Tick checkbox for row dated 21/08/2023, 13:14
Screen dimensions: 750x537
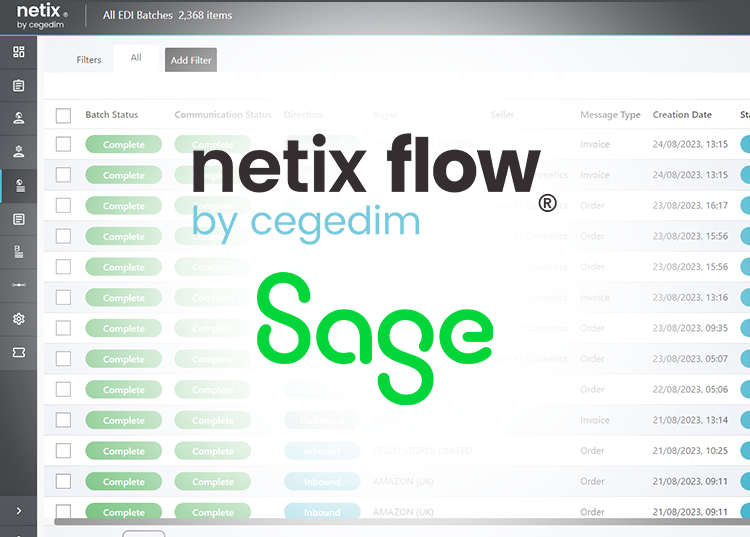63,420
